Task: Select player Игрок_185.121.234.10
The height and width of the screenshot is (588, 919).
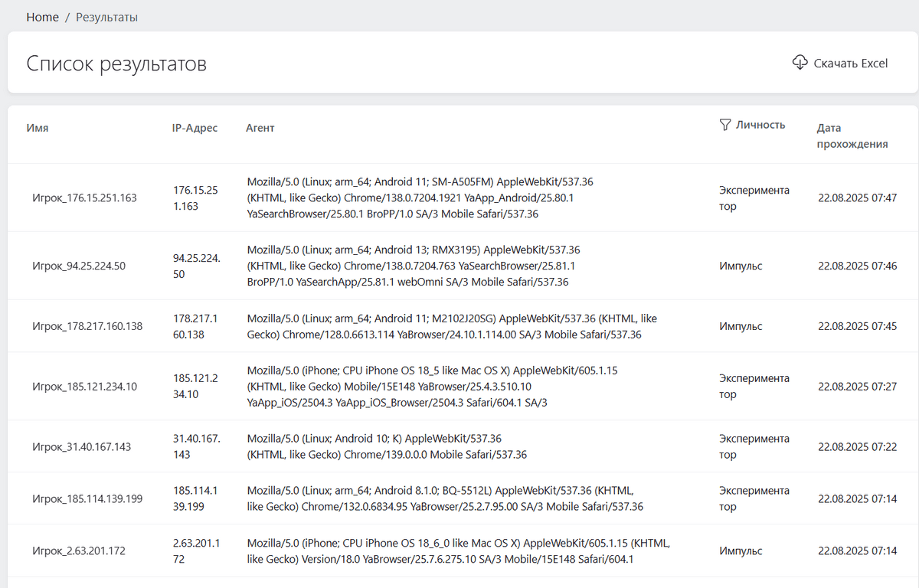Action: (84, 386)
